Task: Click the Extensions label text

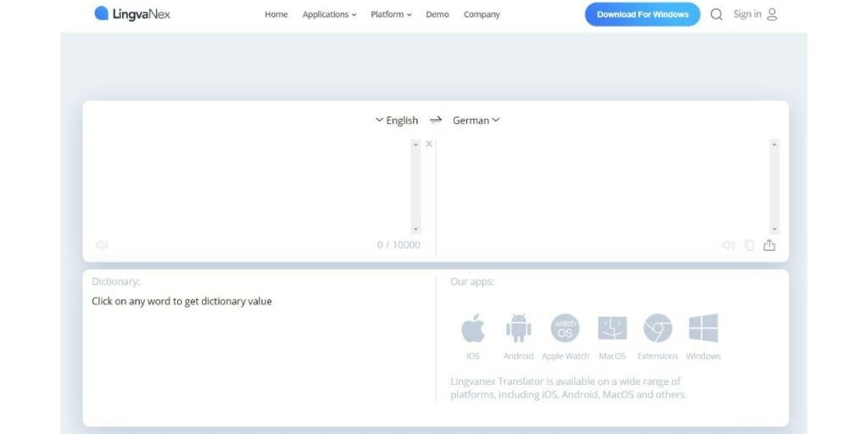Action: (x=658, y=357)
